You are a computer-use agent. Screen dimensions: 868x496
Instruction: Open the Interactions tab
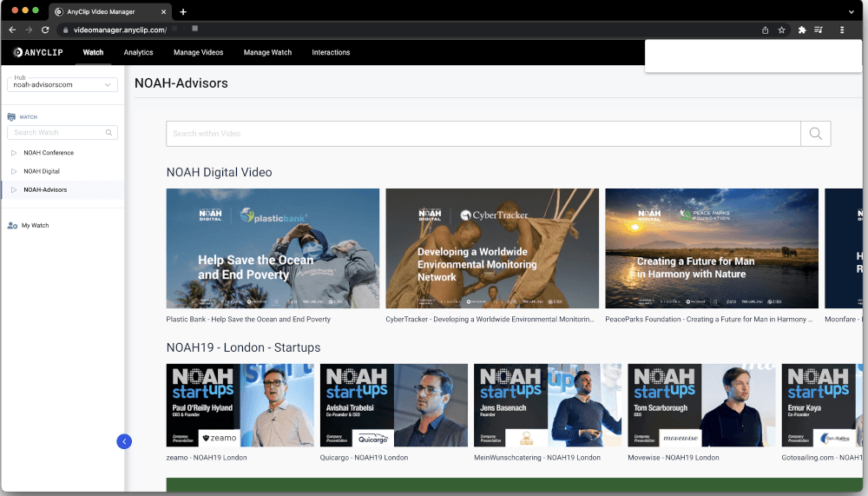[x=331, y=52]
